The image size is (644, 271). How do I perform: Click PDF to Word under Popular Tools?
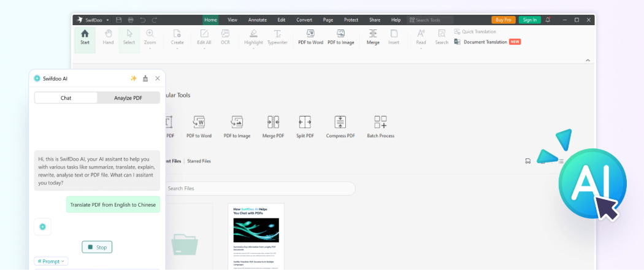(199, 128)
